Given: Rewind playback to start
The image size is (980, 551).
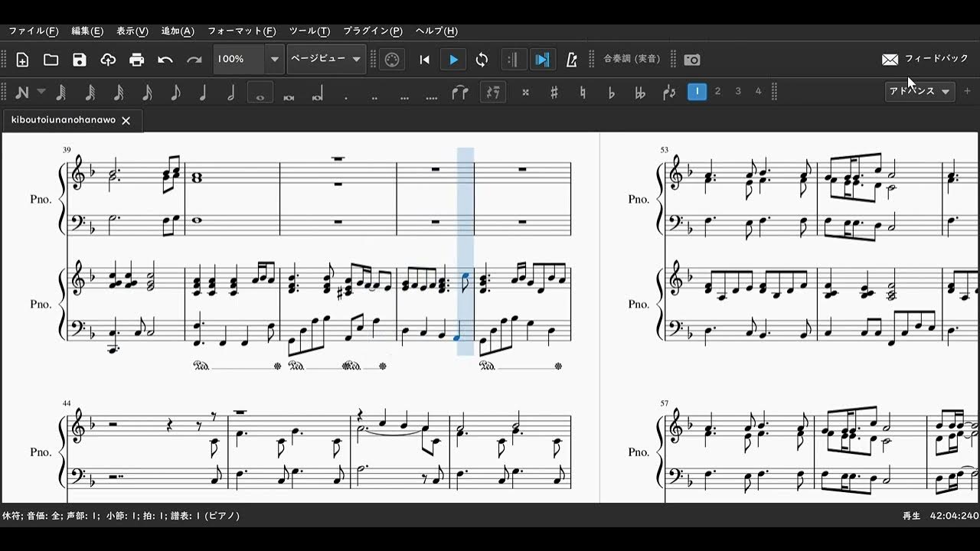Looking at the screenshot, I should click(425, 60).
